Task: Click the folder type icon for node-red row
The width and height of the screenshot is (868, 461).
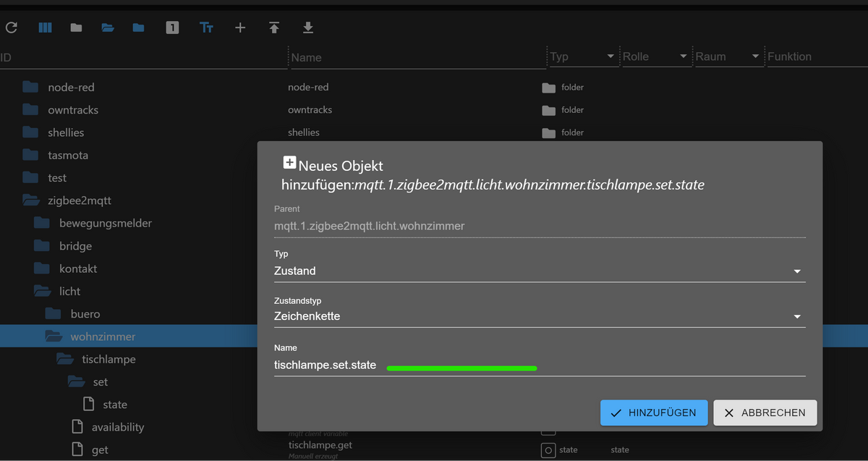Action: (548, 88)
